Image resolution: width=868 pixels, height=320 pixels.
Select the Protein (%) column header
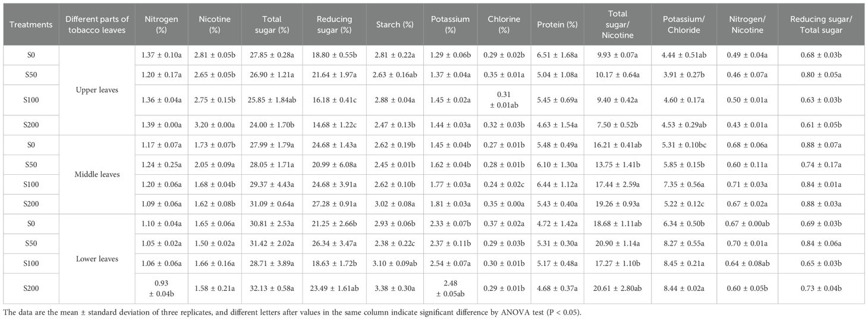click(x=553, y=25)
